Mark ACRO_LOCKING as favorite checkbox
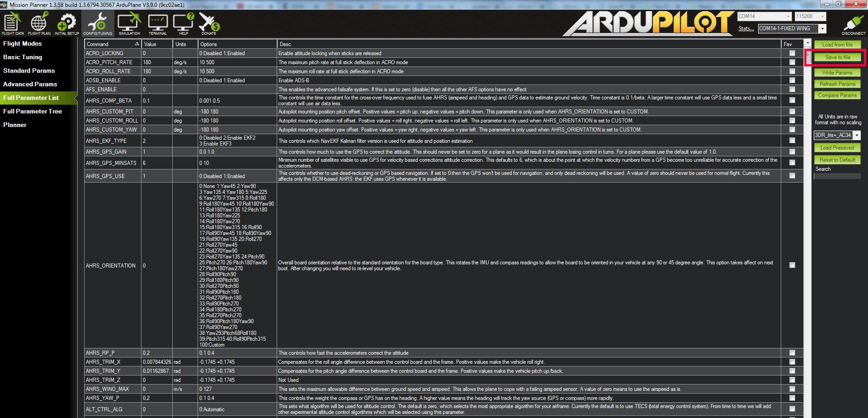This screenshot has width=868, height=418. coord(792,53)
